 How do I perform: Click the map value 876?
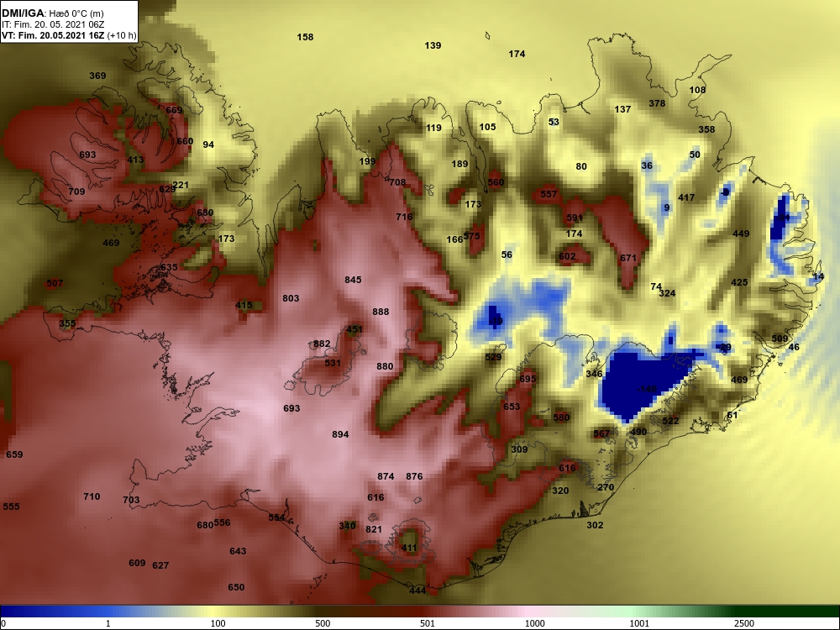tap(414, 476)
